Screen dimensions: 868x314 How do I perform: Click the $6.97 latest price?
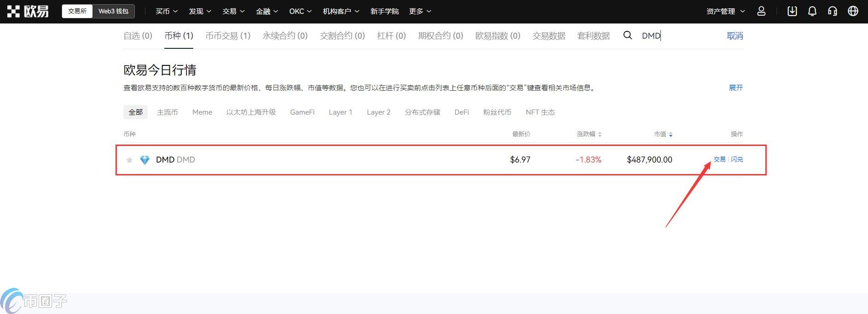coord(520,160)
